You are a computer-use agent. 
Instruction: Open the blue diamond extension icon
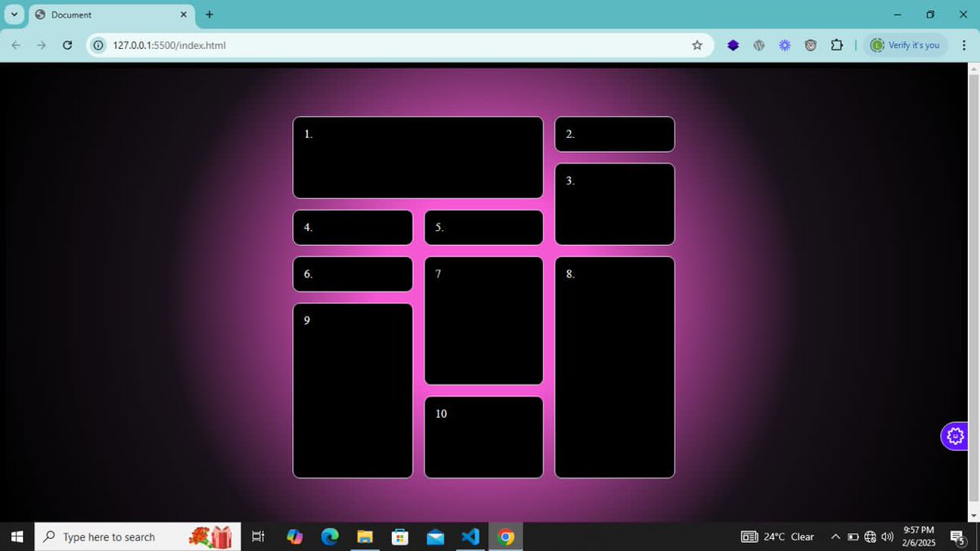coord(733,45)
